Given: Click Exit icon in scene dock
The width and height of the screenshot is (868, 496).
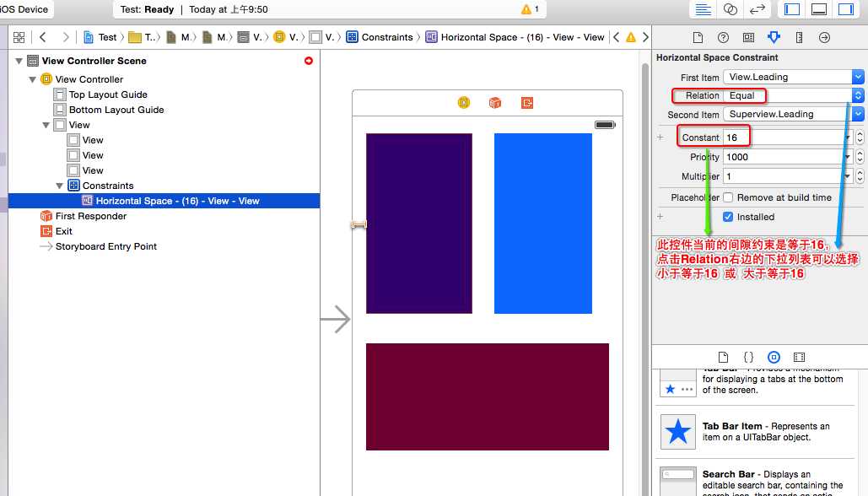Looking at the screenshot, I should click(x=527, y=102).
